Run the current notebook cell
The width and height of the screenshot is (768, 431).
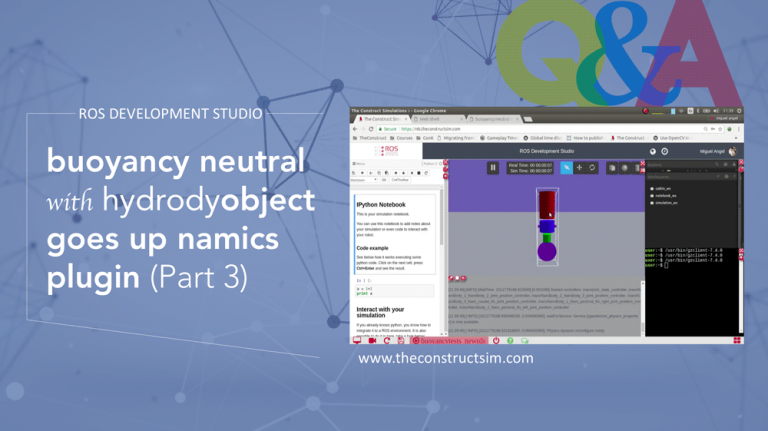click(412, 173)
